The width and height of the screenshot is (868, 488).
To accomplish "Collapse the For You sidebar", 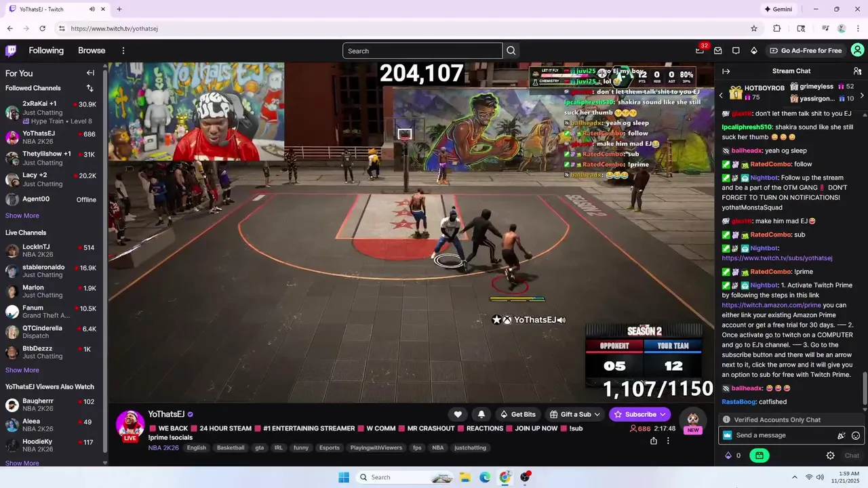I will [x=90, y=73].
